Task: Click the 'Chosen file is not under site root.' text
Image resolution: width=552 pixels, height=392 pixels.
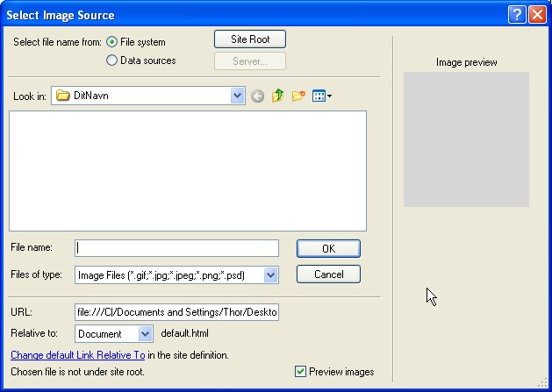Action: tap(77, 372)
